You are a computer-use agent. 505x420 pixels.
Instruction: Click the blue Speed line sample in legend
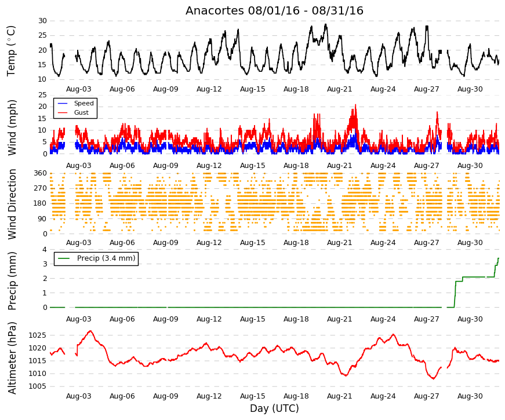coord(63,103)
